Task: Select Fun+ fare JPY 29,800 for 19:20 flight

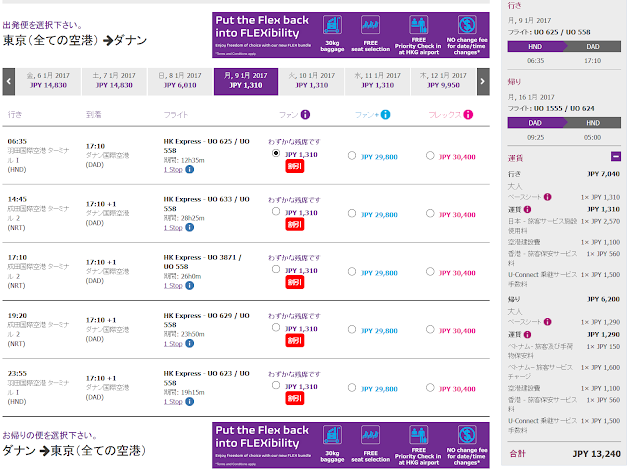Action: 352,330
